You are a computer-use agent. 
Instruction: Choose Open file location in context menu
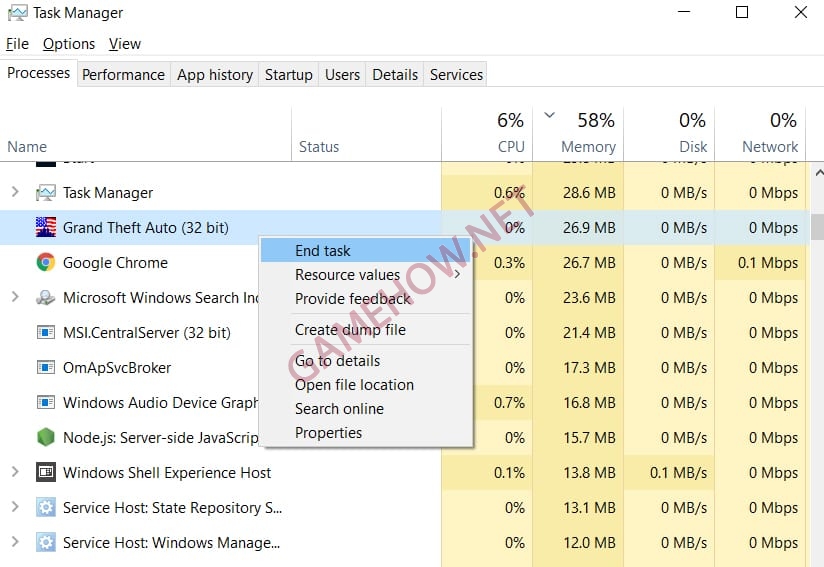(x=354, y=385)
